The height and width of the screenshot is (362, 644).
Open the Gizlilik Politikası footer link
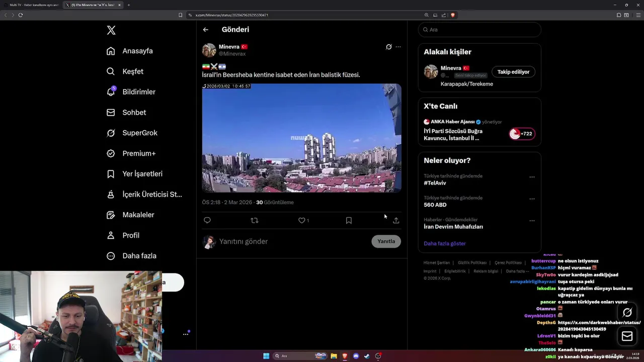[x=472, y=262]
